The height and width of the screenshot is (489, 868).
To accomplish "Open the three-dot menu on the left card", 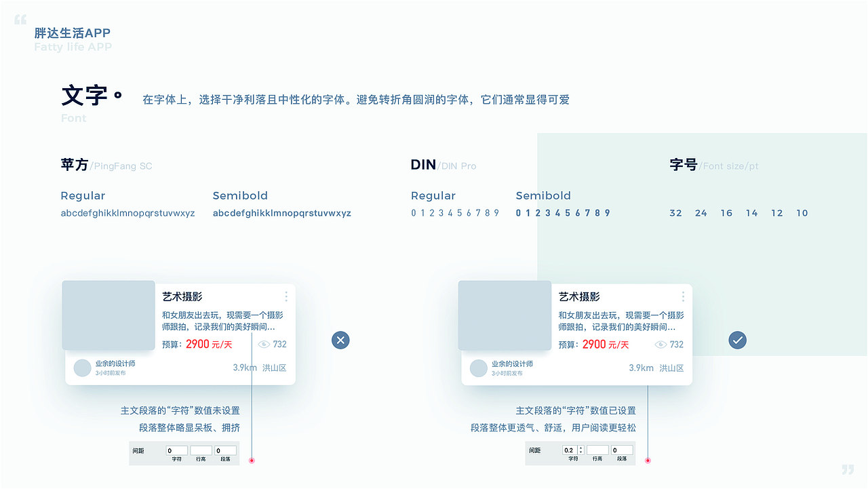I will [x=286, y=296].
